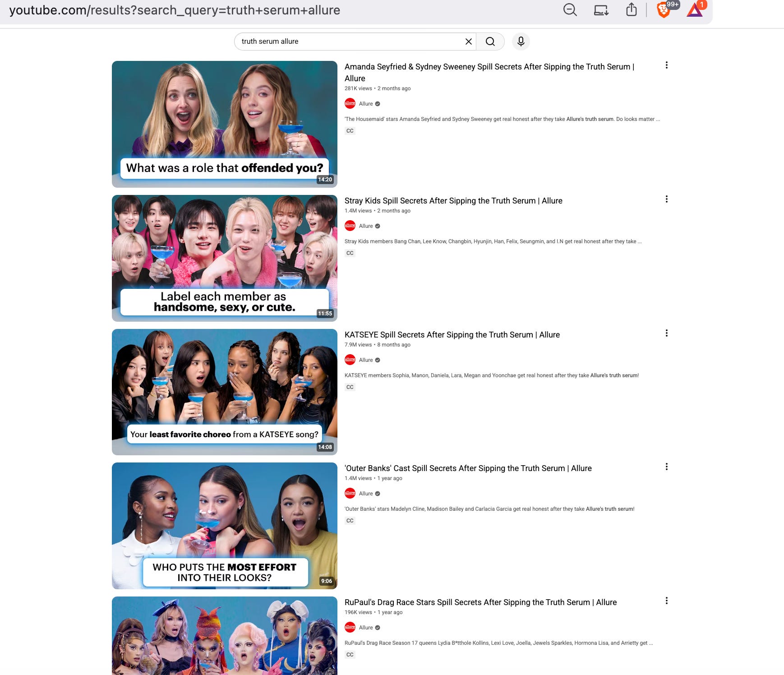The width and height of the screenshot is (784, 675).
Task: Click verified badge next to Allure on Stray Kids result
Action: click(378, 226)
